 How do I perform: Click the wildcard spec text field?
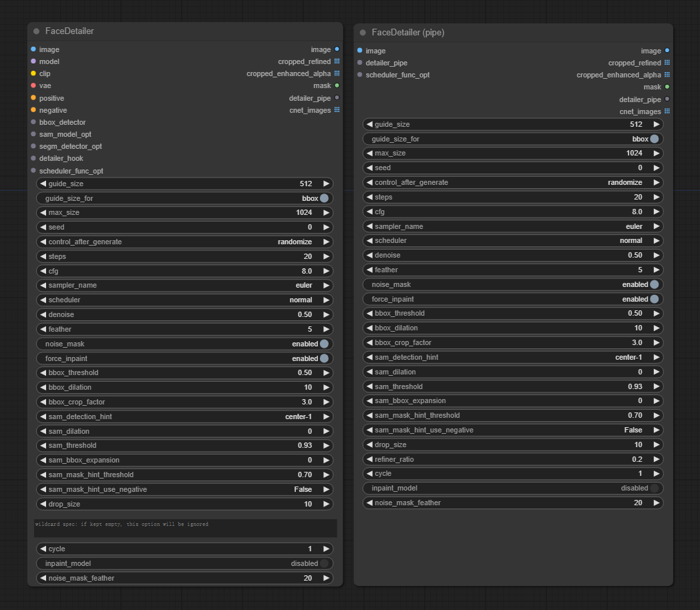pos(185,528)
